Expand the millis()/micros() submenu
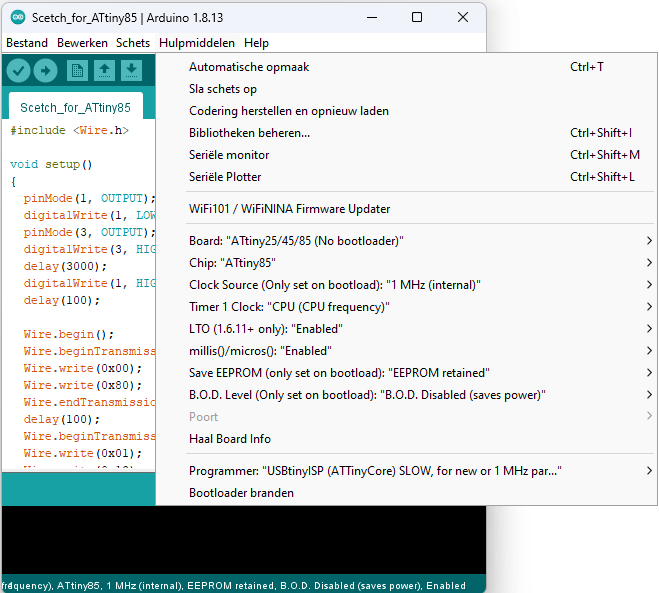Viewport: 659px width, 593px height. click(406, 351)
